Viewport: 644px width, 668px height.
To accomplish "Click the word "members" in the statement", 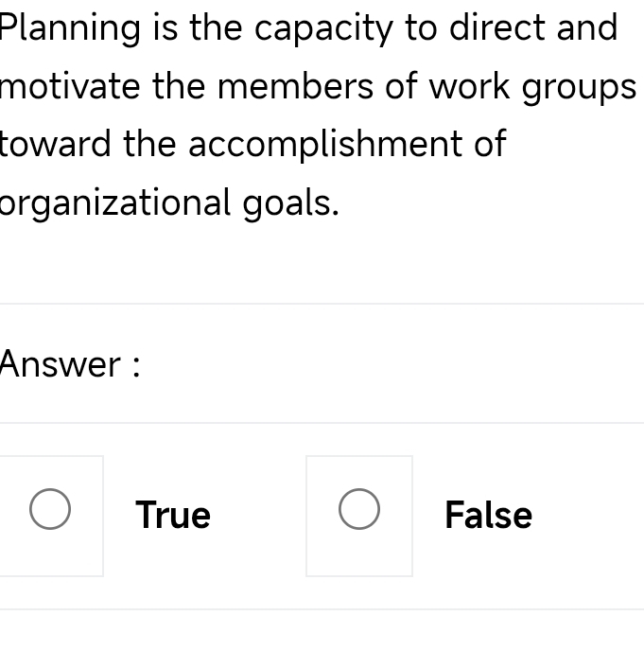I will coord(295,86).
